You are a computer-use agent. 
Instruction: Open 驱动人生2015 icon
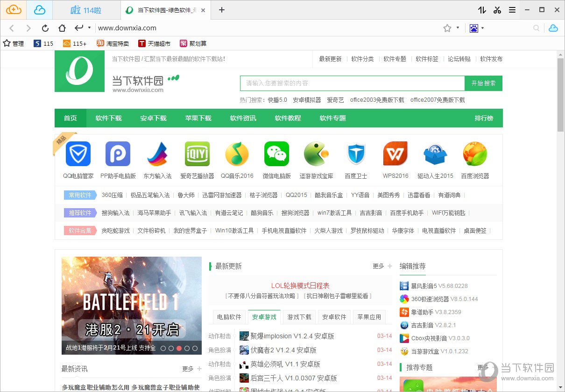pos(435,155)
